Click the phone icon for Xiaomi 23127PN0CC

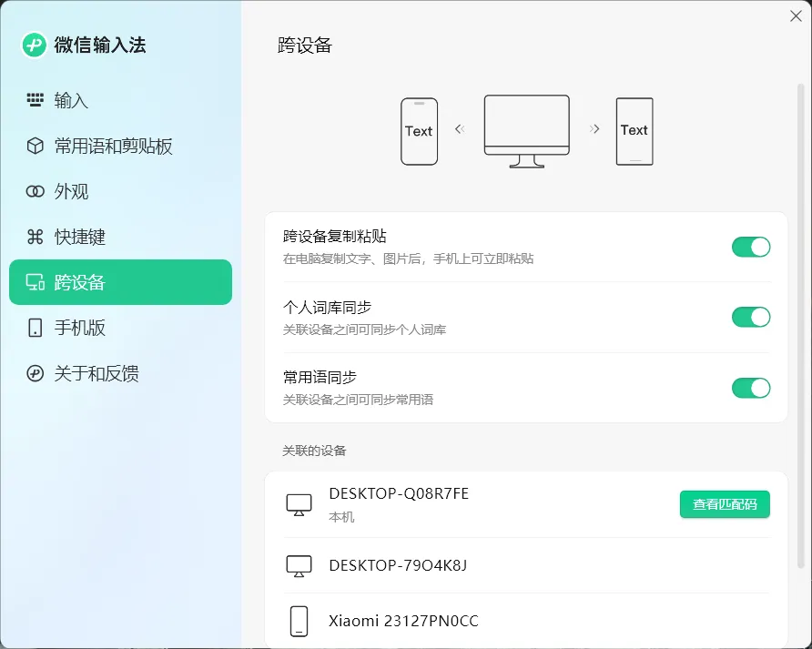click(299, 621)
